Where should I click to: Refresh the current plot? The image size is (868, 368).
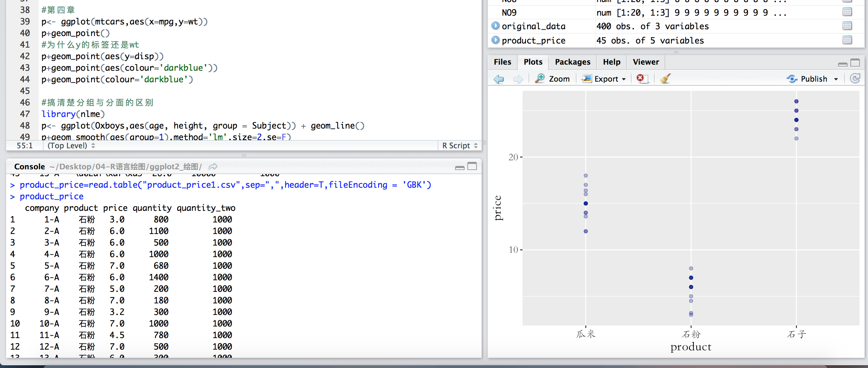click(x=856, y=79)
